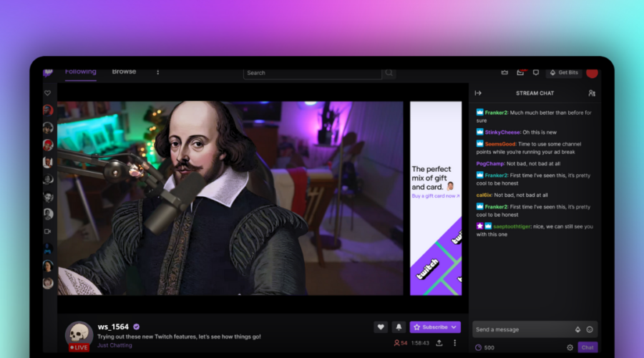
Task: Click username StinkyCheese in chat
Action: (x=502, y=132)
